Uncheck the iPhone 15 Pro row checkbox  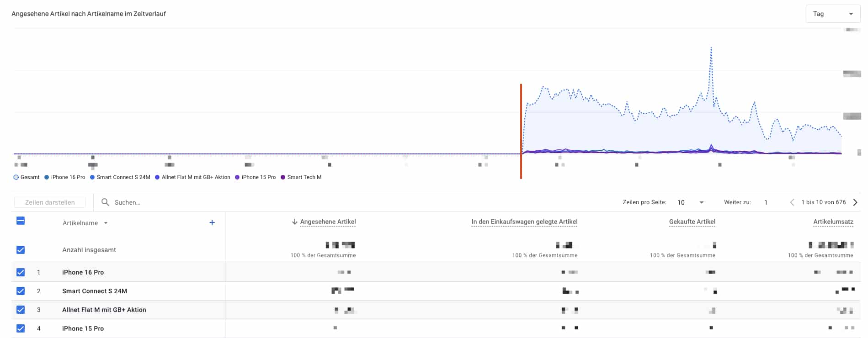(x=21, y=328)
